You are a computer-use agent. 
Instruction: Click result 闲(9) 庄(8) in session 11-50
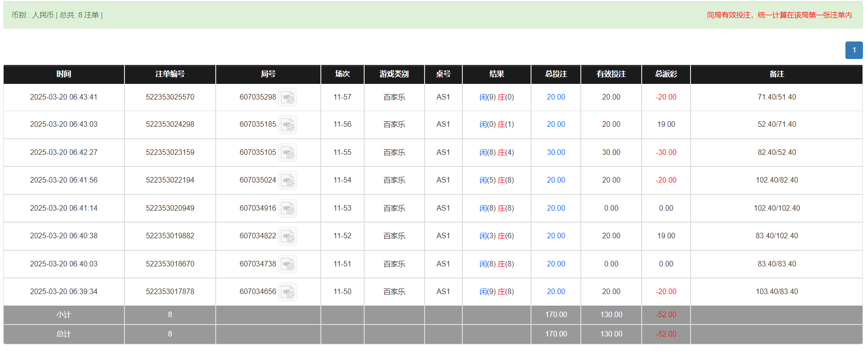click(496, 292)
